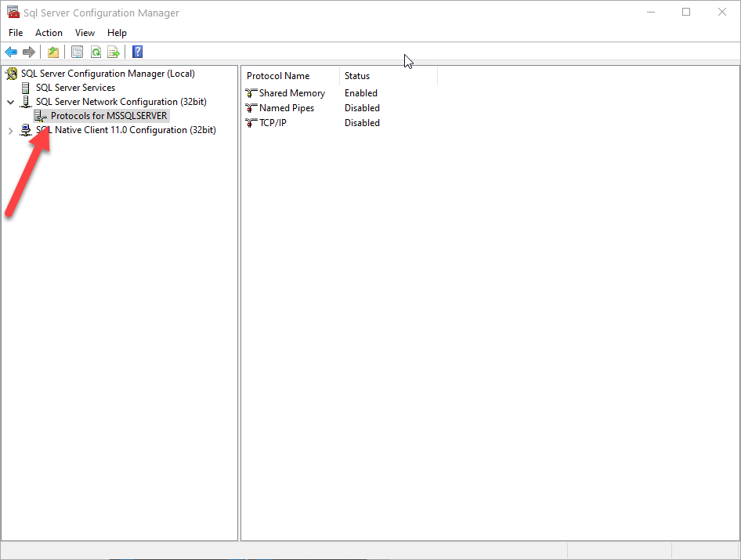Select SQL Server Network Configuration (32bit) item
This screenshot has height=560, width=741.
point(121,102)
